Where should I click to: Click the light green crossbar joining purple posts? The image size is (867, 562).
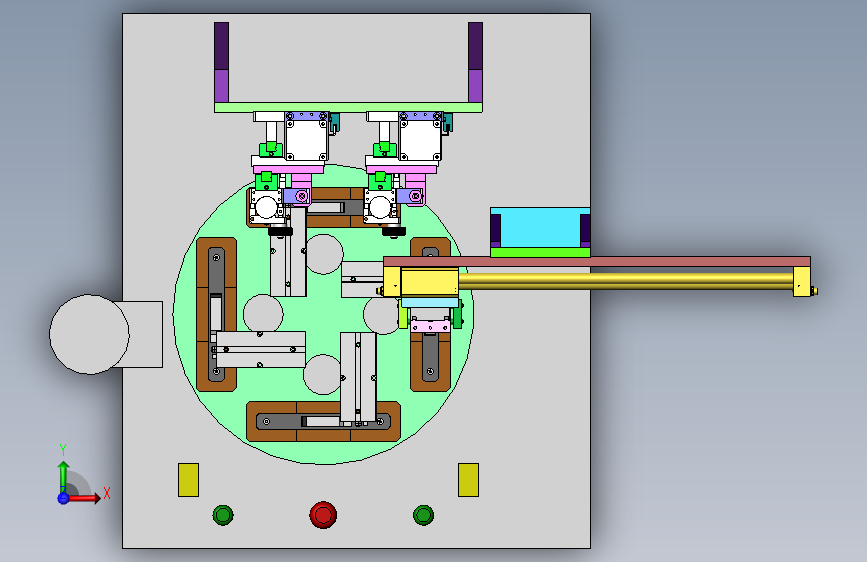(348, 107)
